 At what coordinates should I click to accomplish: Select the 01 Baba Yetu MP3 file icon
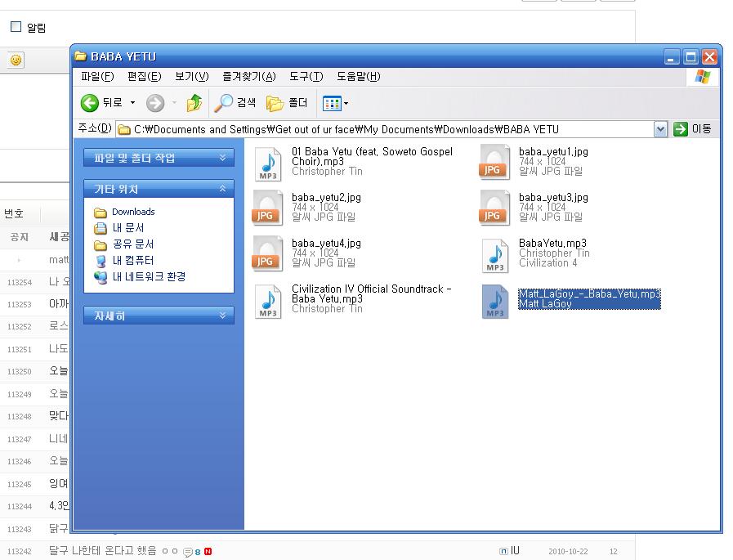pos(268,164)
